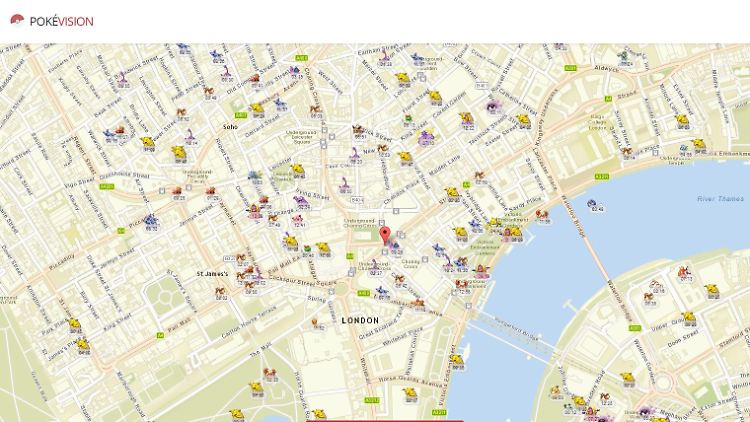Select the brown bird Pokémon beside The Mall
This screenshot has width=750, height=422.
pyautogui.click(x=270, y=373)
